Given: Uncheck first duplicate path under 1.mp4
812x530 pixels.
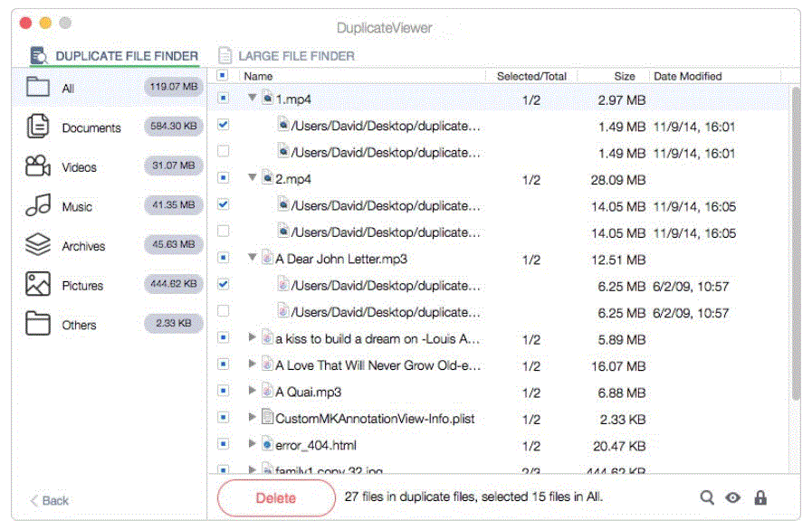Looking at the screenshot, I should (224, 125).
